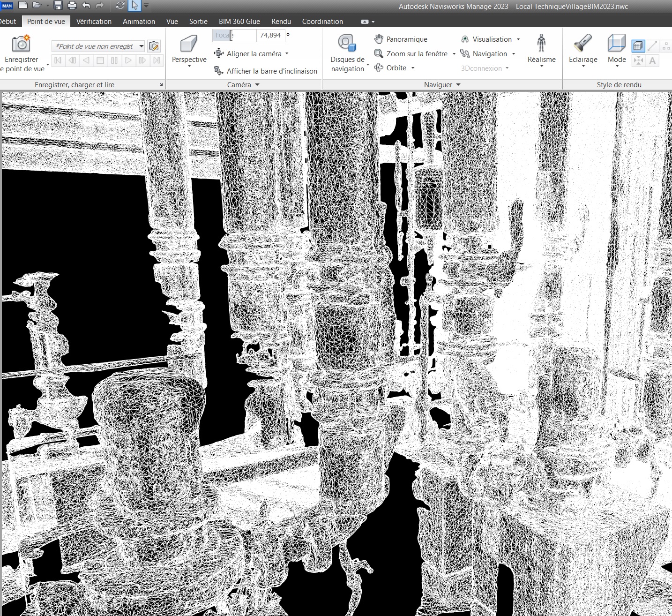Image resolution: width=672 pixels, height=616 pixels.
Task: Expand the Aligner la caméra dropdown
Action: pyautogui.click(x=287, y=54)
